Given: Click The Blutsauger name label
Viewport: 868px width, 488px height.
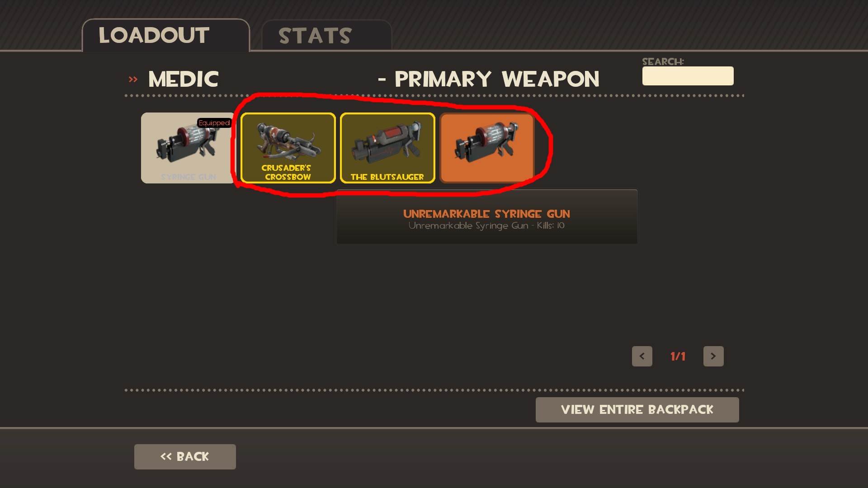Looking at the screenshot, I should point(387,177).
